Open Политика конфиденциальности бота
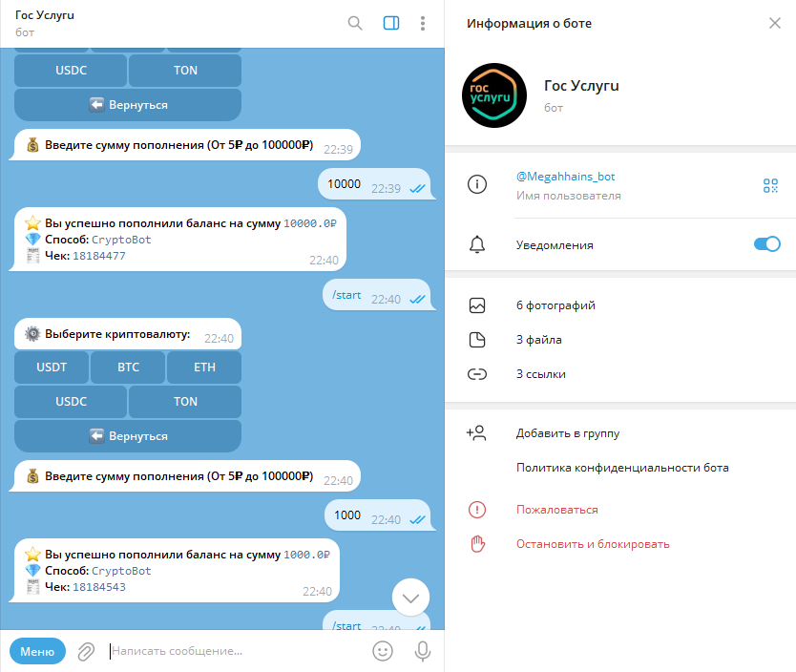This screenshot has width=796, height=672. coord(620,468)
